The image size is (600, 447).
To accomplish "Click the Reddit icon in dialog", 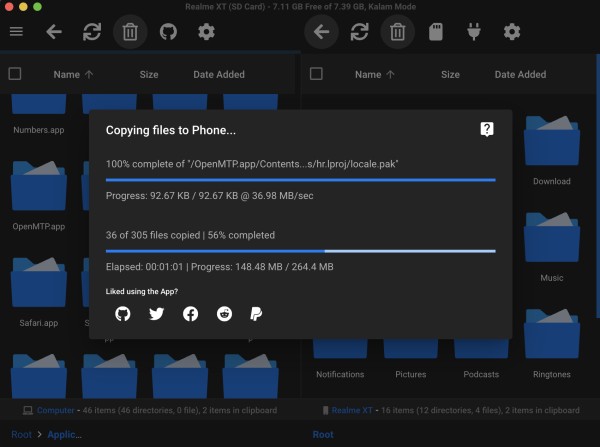I will pos(224,314).
